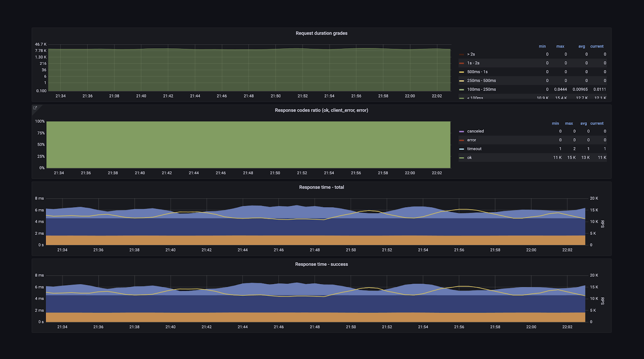Open the Response time - success panel title menu

click(321, 264)
